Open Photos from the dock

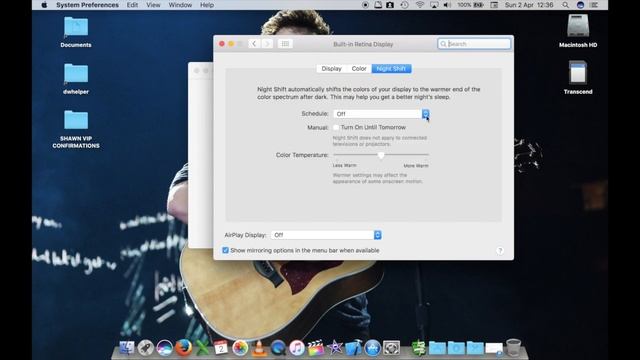click(240, 348)
